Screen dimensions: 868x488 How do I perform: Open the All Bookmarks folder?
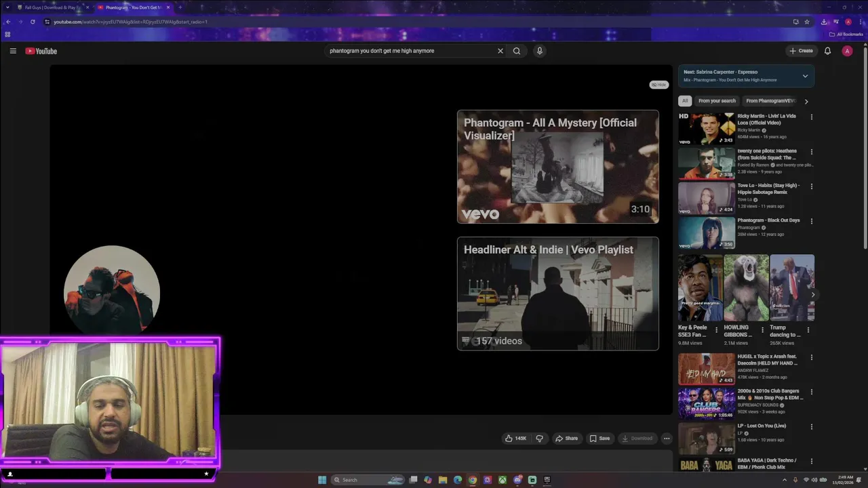coord(846,34)
